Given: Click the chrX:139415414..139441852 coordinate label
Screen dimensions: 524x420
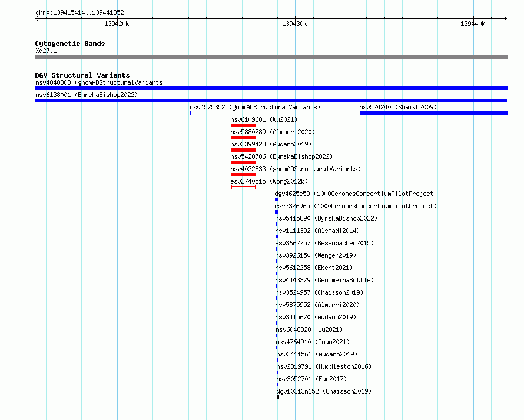Looking at the screenshot, I should (79, 13).
